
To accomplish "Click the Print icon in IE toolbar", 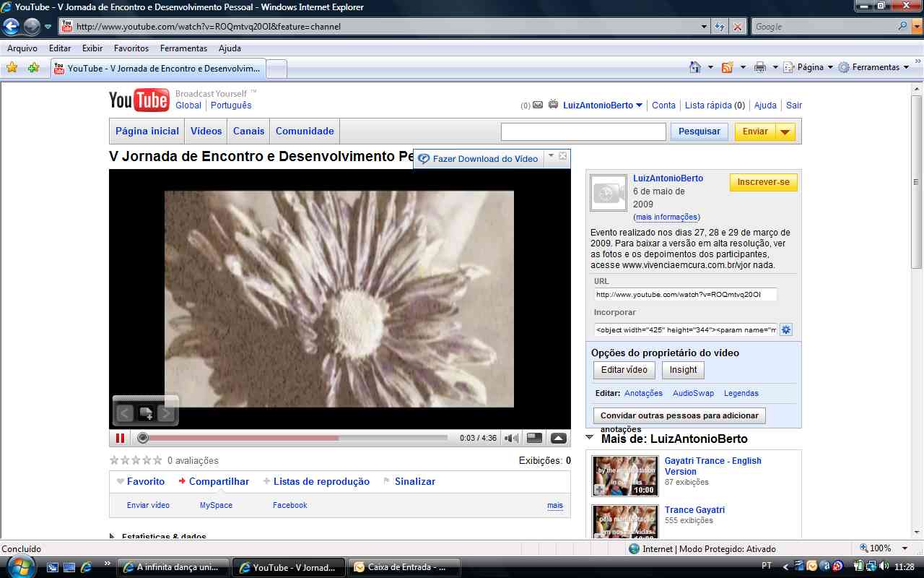I will 759,67.
